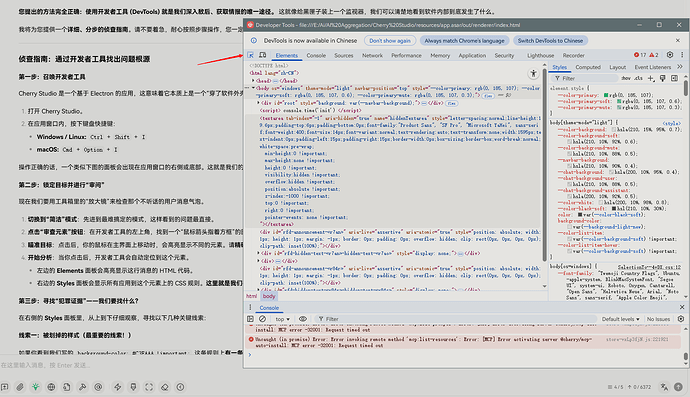
Task: Toggle the expand input fullscreen icon
Action: [x=149, y=387]
